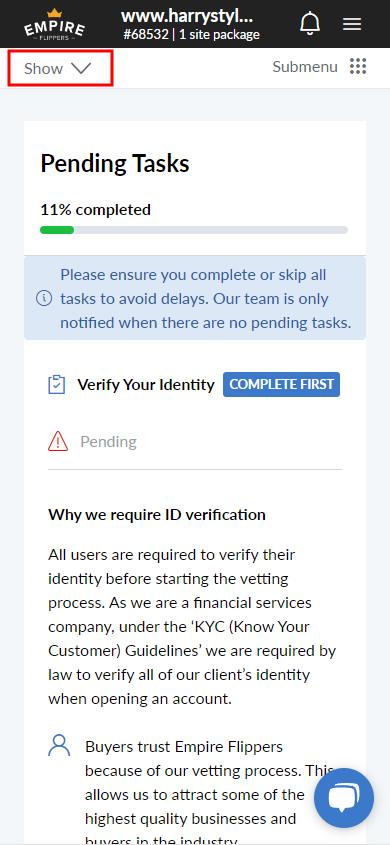Screen dimensions: 390x845
Task: Click the green progress bar
Action: pyautogui.click(x=57, y=230)
